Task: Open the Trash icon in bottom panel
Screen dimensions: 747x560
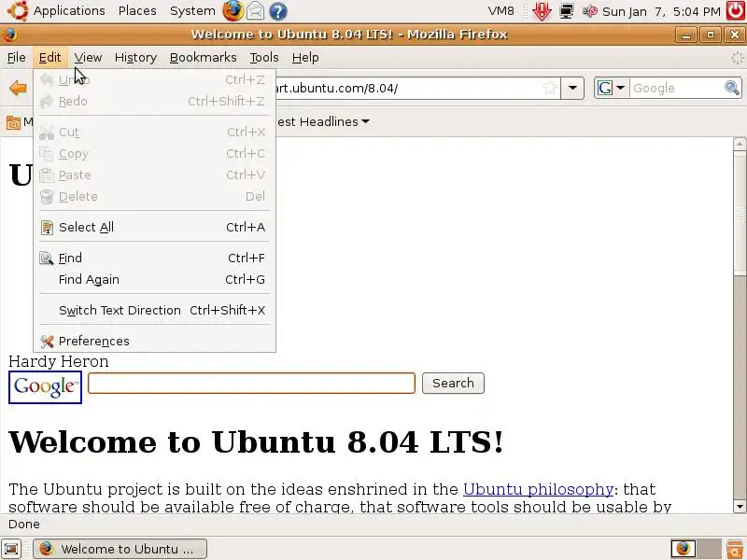Action: [x=735, y=549]
